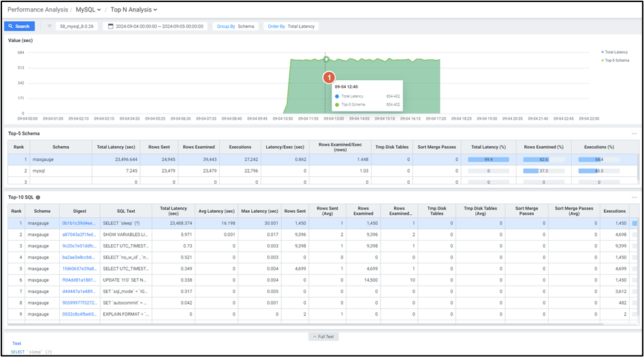This screenshot has height=357, width=644.
Task: Open the Top-10 SQL panel more options
Action: point(634,197)
